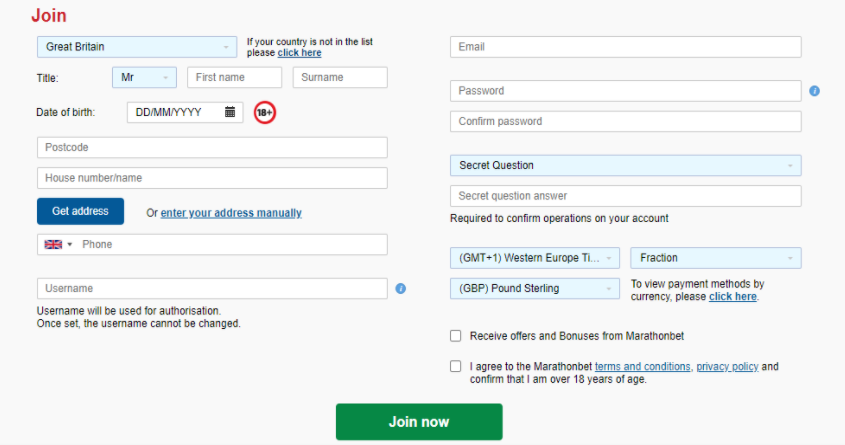The width and height of the screenshot is (845, 445).
Task: Tick Receive offers and Bonuses checkbox
Action: [456, 336]
